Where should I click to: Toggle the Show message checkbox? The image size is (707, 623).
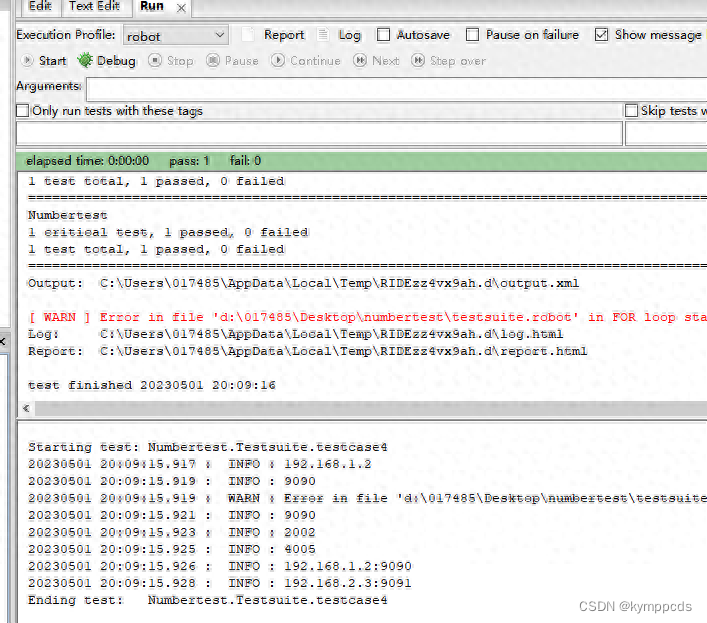601,35
